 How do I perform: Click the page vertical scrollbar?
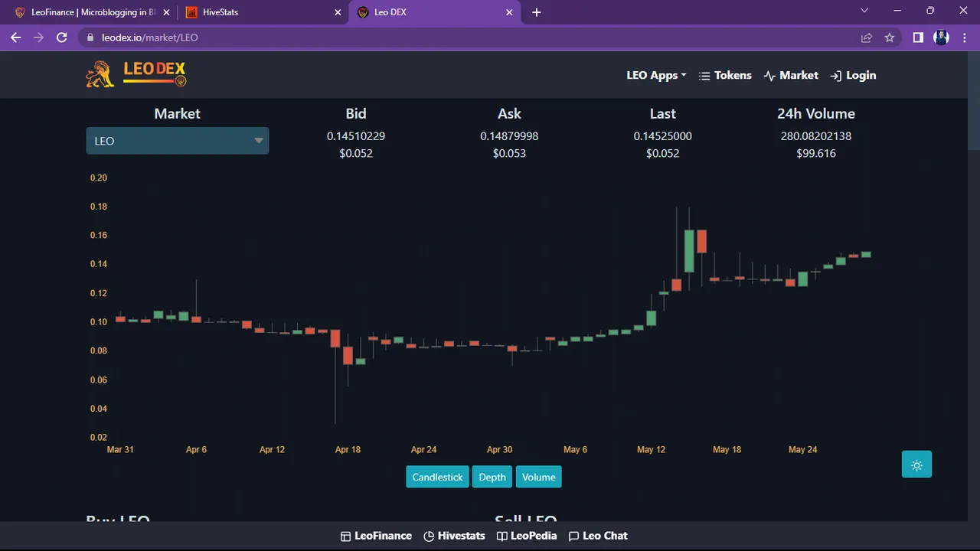coord(974,99)
